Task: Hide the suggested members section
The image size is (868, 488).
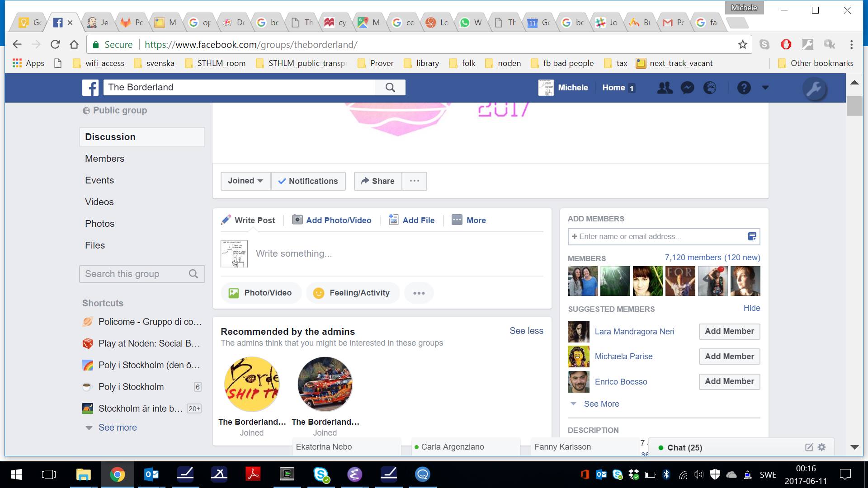Action: (751, 308)
